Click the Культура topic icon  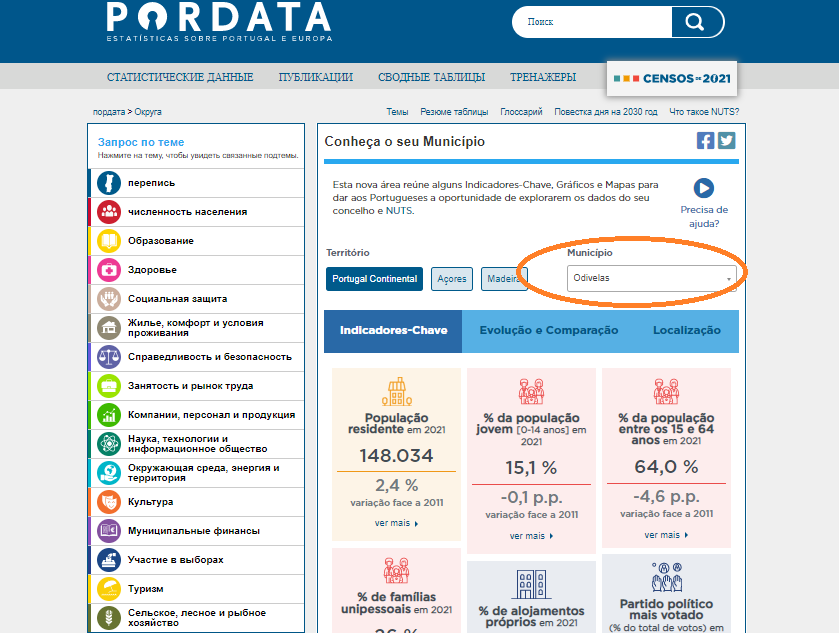[108, 502]
